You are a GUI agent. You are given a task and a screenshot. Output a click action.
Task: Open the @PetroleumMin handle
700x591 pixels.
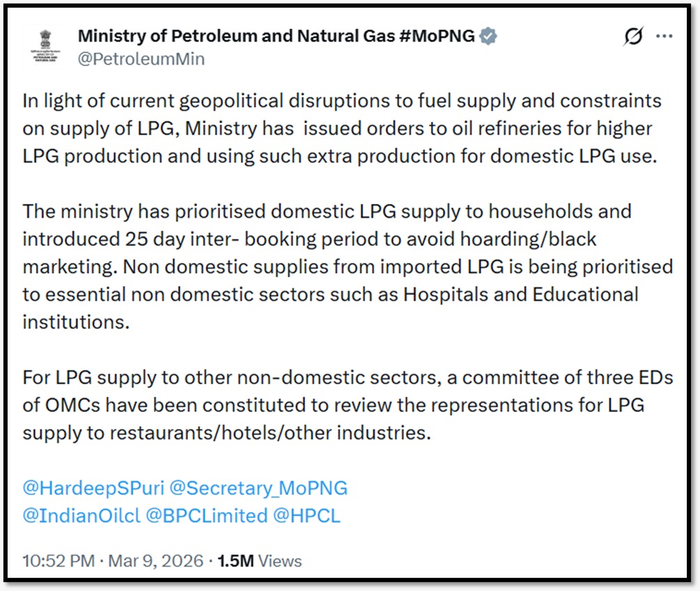tap(141, 59)
